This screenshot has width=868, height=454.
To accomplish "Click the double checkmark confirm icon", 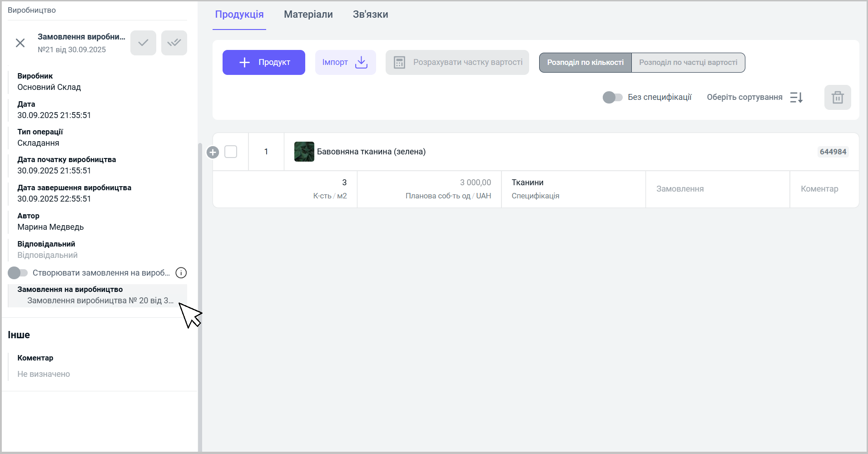I will point(174,43).
